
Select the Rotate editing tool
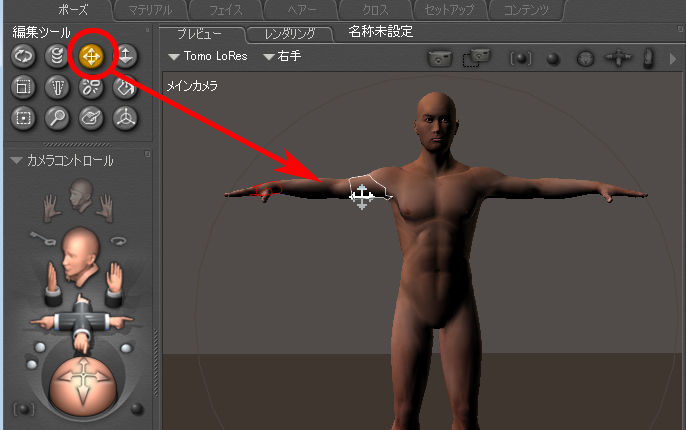coord(23,56)
